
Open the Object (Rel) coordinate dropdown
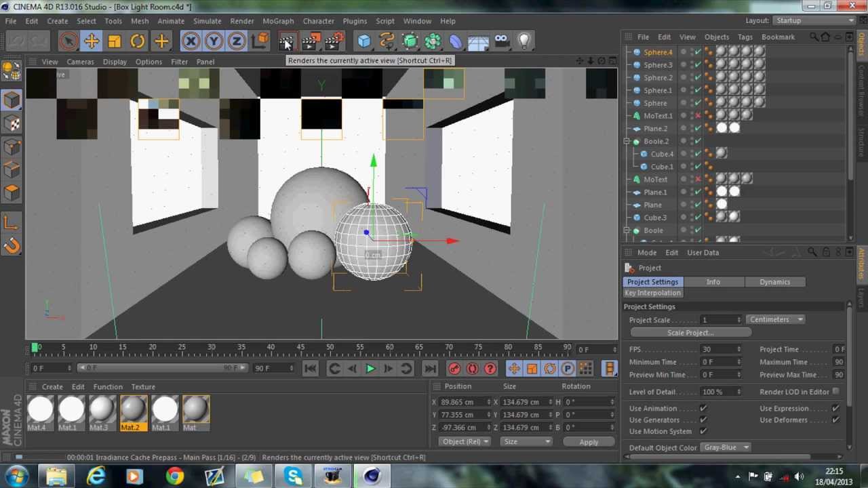[x=465, y=442]
